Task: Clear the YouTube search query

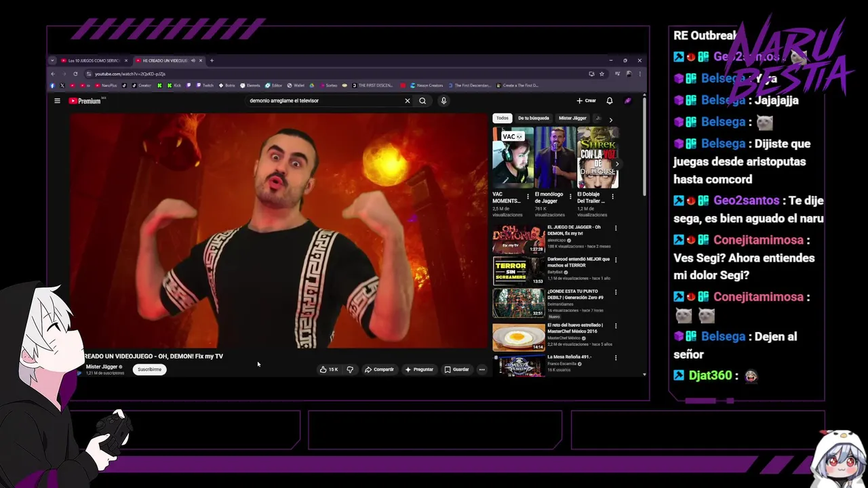Action: 408,101
